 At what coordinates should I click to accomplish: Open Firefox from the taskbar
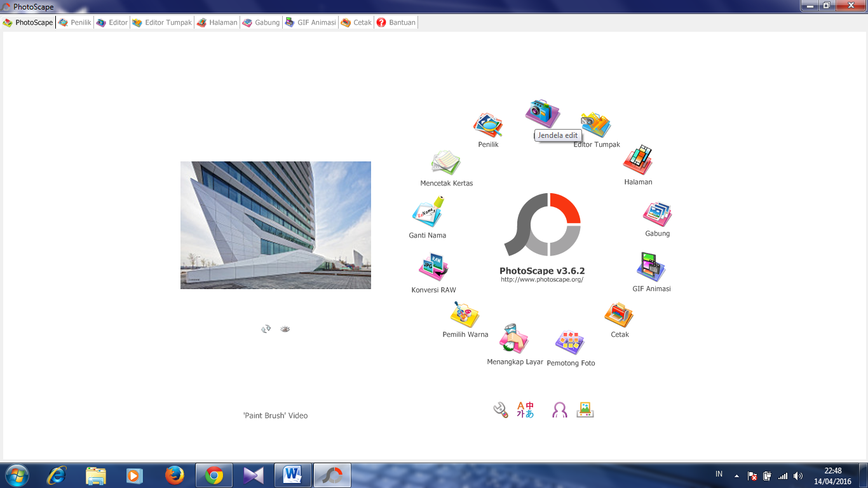(174, 475)
